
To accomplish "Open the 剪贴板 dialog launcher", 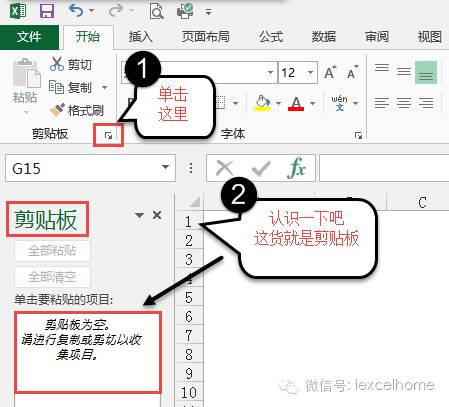I will 108,135.
